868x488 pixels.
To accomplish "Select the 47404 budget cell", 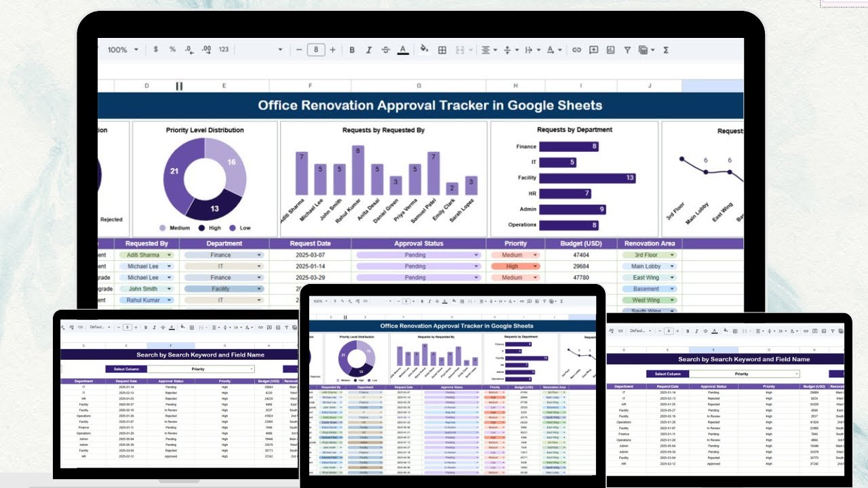I will [x=580, y=255].
